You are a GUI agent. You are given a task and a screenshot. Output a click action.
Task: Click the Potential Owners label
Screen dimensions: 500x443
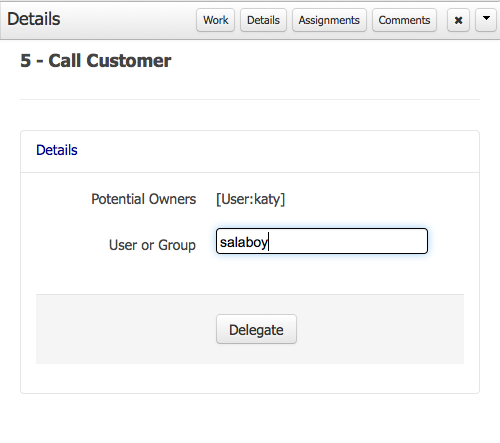tap(144, 199)
